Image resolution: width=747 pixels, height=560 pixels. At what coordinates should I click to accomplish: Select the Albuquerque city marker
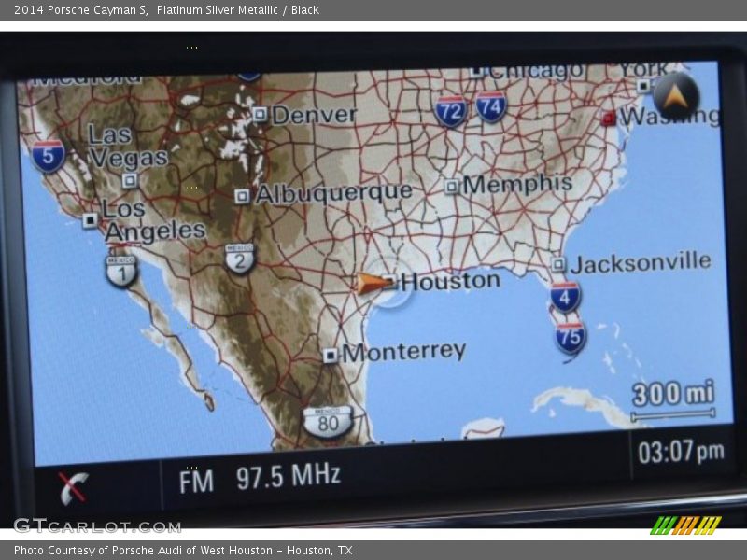242,196
